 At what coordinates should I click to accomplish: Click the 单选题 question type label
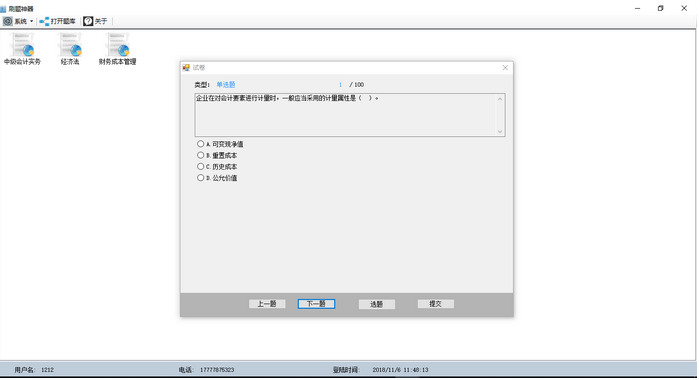(x=226, y=85)
